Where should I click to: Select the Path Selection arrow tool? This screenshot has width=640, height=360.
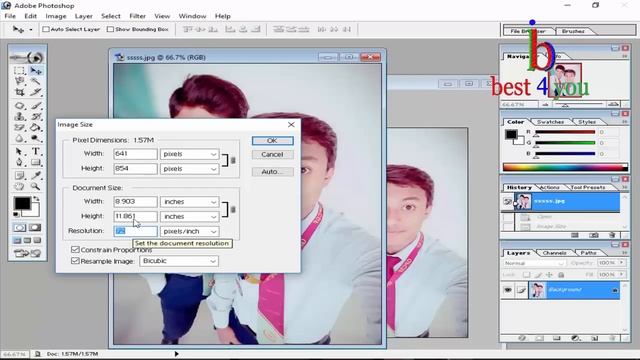pos(19,151)
